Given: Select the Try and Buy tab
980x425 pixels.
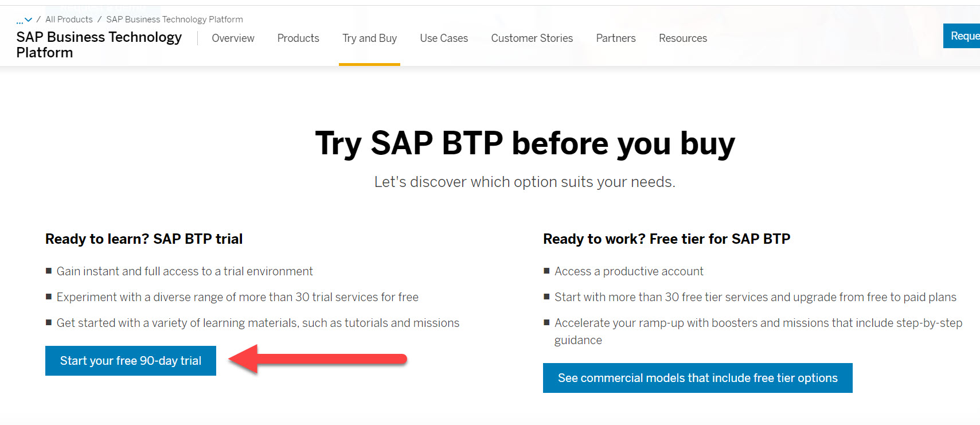Looking at the screenshot, I should pos(369,38).
